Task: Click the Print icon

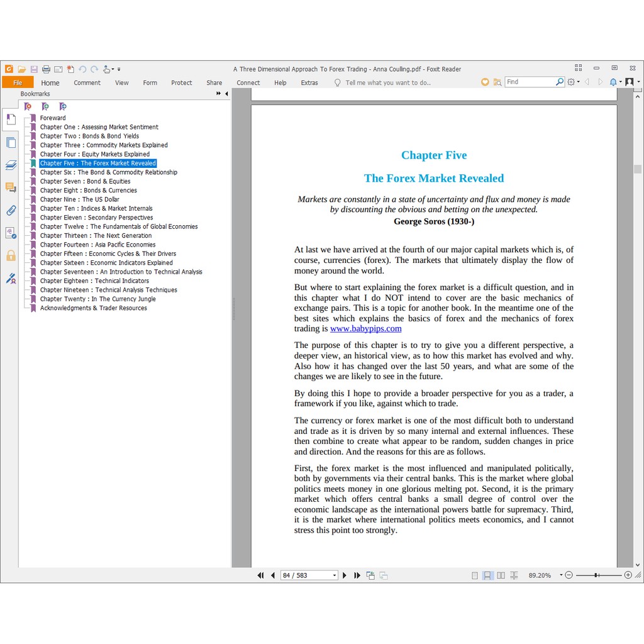Action: click(46, 69)
